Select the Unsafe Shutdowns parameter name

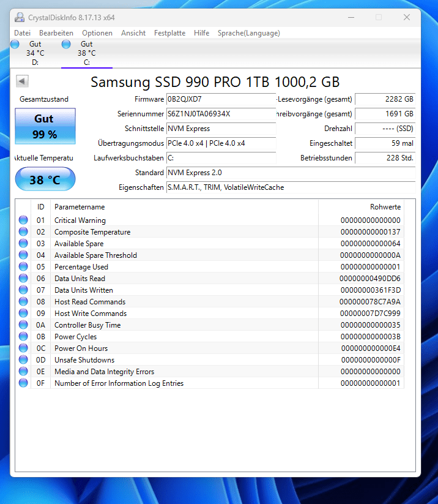[84, 359]
